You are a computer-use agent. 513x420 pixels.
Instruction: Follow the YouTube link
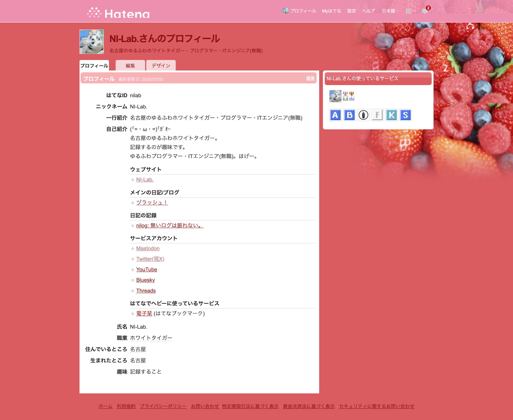146,269
